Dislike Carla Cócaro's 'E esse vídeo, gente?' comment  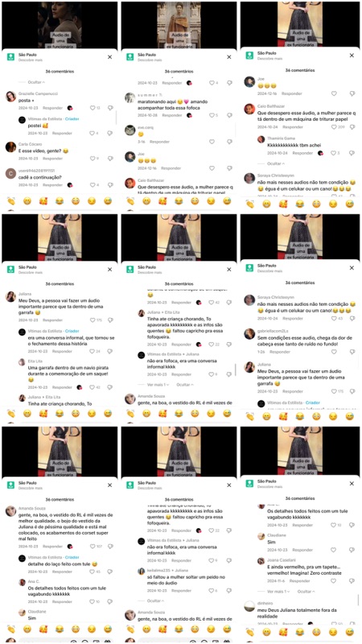coord(110,158)
